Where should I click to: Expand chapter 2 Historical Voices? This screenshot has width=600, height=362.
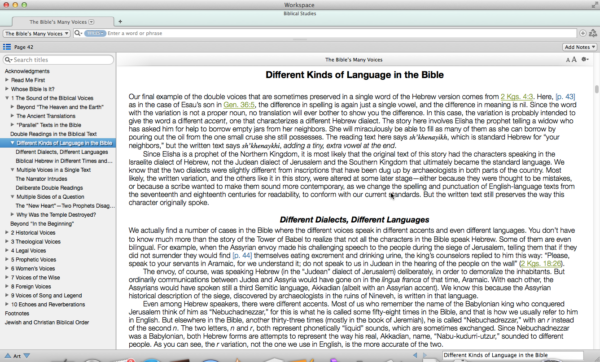click(7, 232)
